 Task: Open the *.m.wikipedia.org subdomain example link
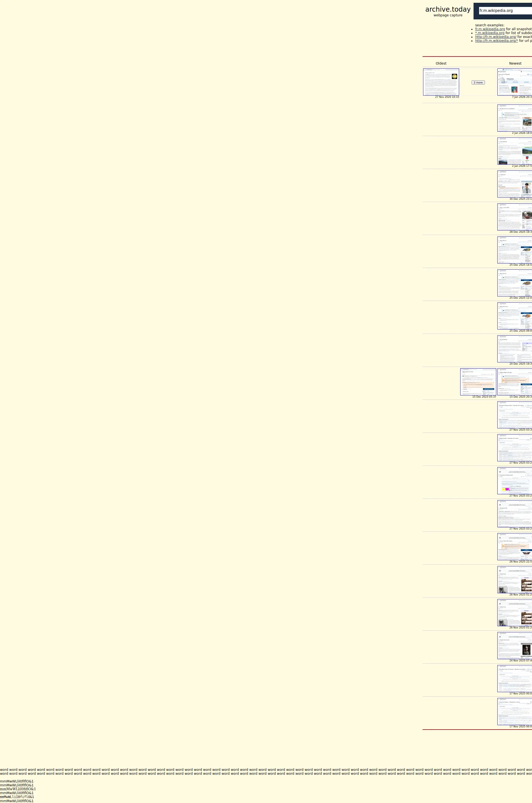pos(490,33)
